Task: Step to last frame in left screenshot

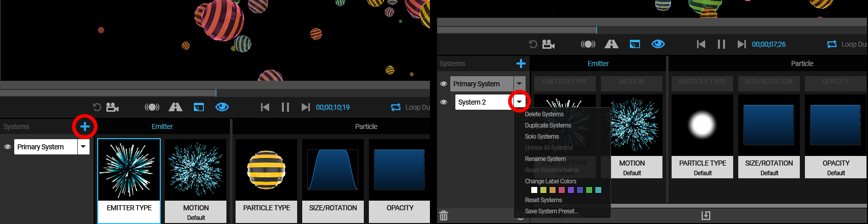Action: [x=305, y=107]
